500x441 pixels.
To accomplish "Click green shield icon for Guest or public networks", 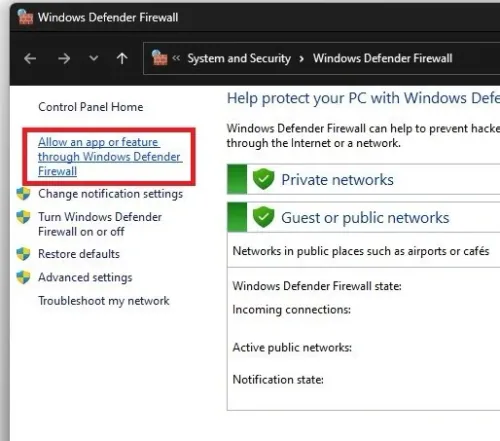I will (263, 217).
